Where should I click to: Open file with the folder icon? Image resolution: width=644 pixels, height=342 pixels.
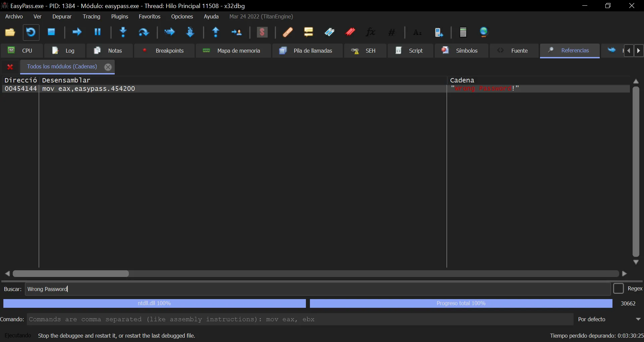click(10, 32)
